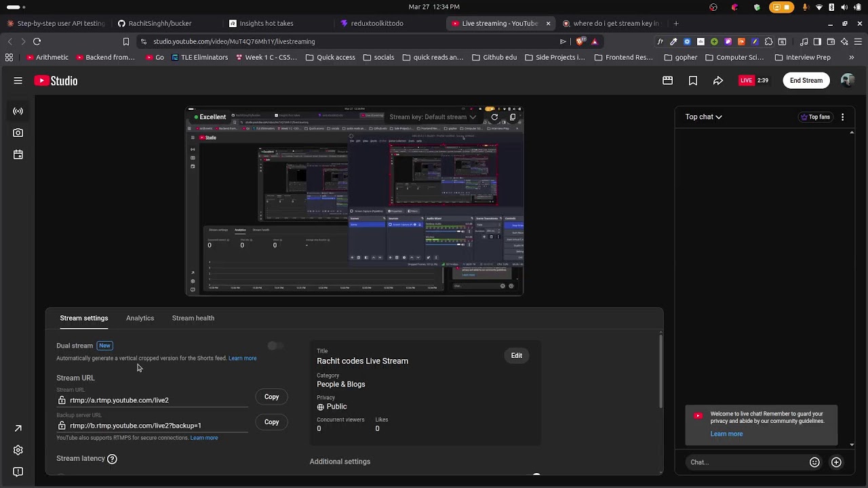Switch to the Stream health tab
Screen dimensions: 868x488
(x=193, y=318)
